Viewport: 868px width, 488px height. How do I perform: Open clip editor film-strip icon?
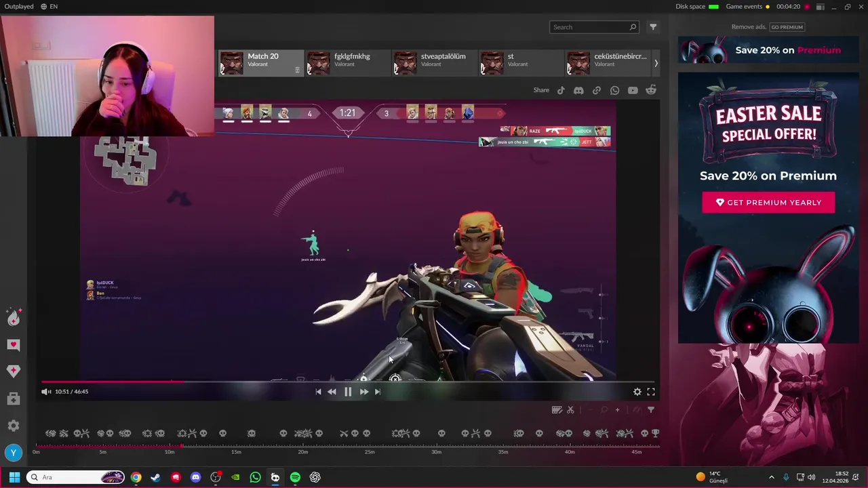coord(557,409)
